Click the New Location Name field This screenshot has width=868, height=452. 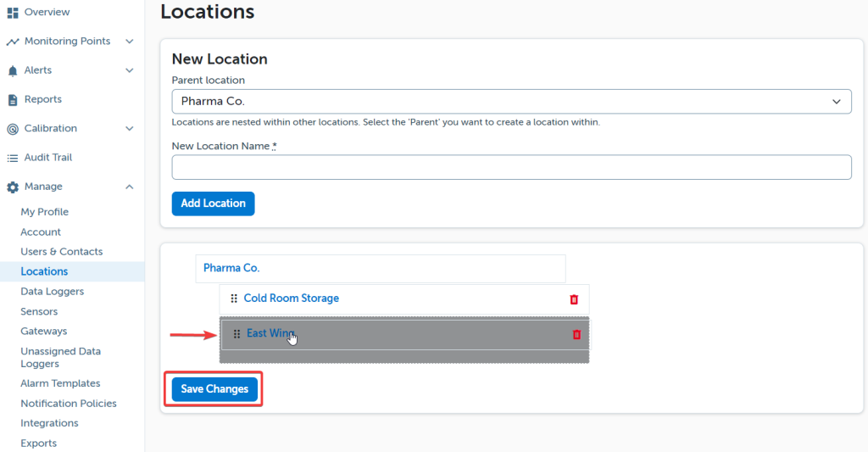tap(511, 167)
